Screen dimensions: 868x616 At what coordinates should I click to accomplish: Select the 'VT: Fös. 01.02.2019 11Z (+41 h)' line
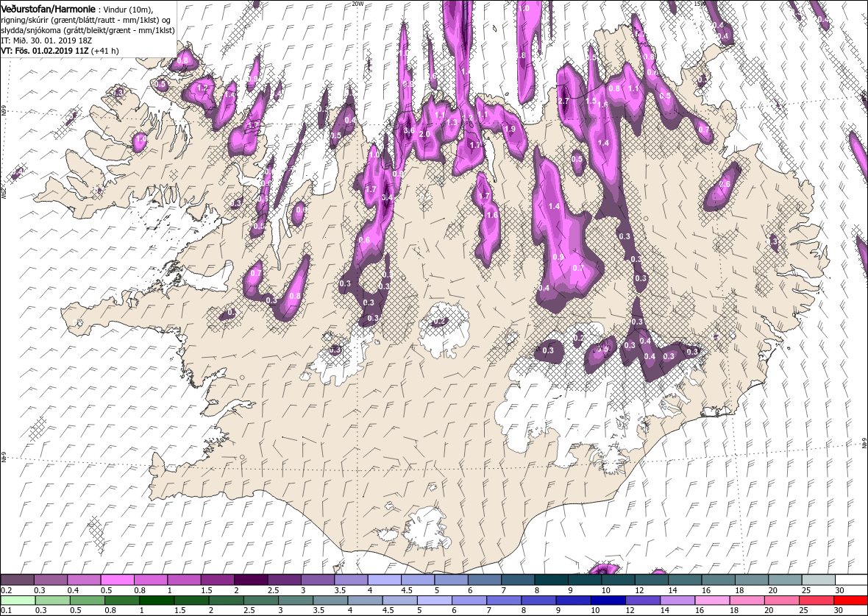(x=60, y=50)
